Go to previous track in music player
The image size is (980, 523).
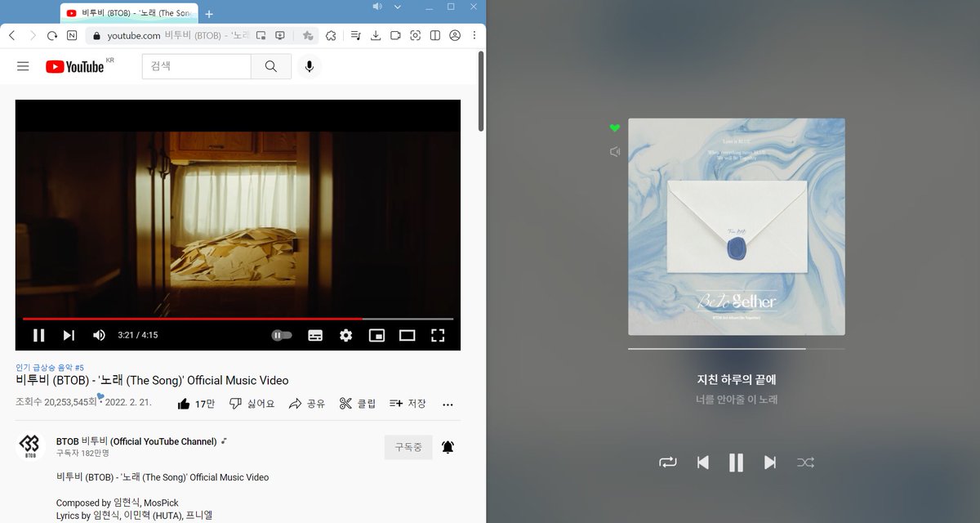[x=702, y=463]
